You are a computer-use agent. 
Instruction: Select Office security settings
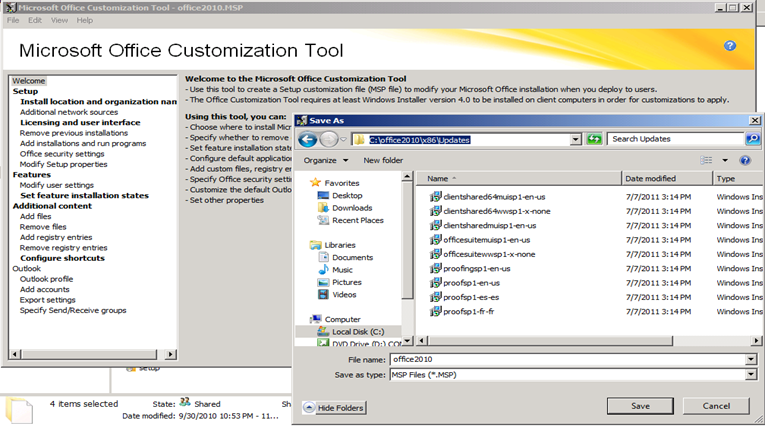point(62,154)
